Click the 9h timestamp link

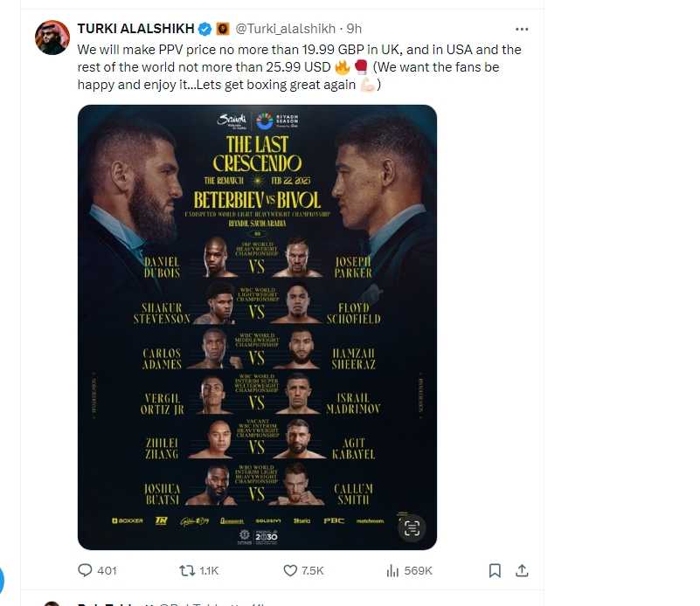point(354,29)
